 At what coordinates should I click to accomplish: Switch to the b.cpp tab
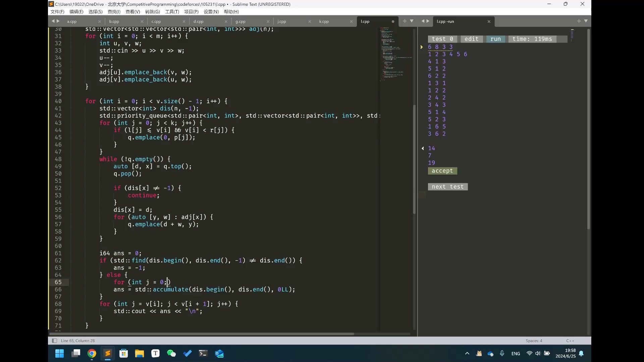click(x=114, y=21)
